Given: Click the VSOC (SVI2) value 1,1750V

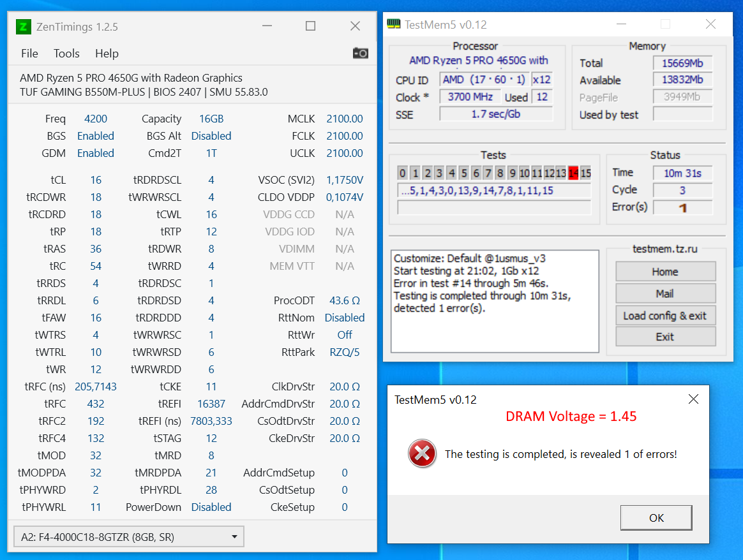Looking at the screenshot, I should 345,180.
